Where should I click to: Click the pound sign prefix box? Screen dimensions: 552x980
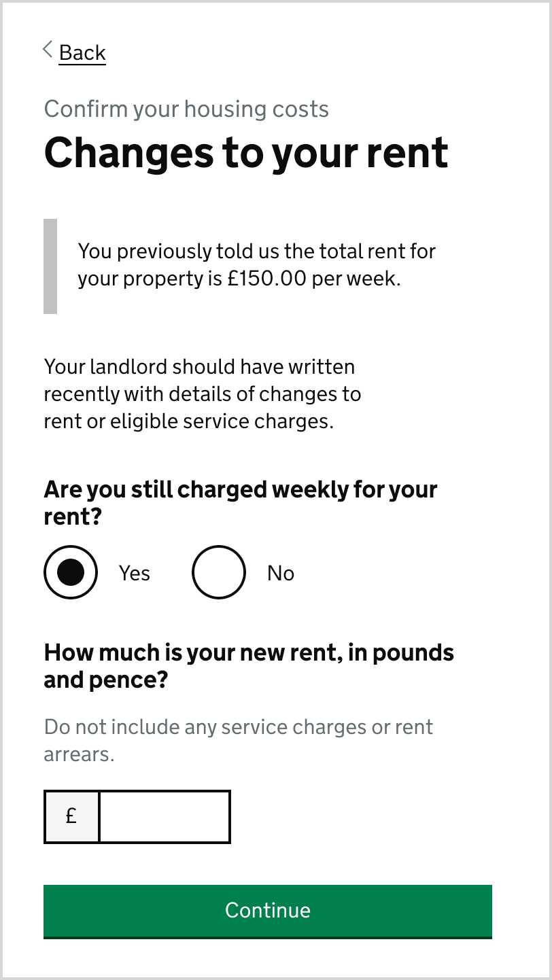(x=71, y=816)
